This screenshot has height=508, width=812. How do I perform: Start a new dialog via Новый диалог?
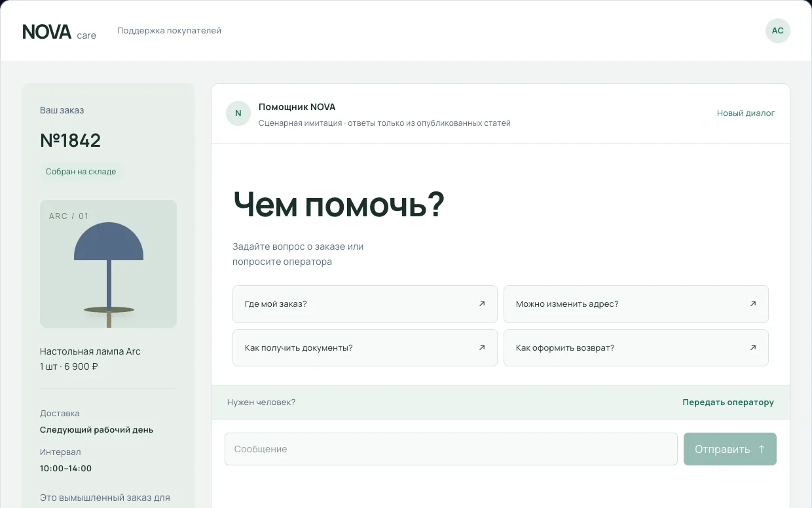click(x=746, y=113)
